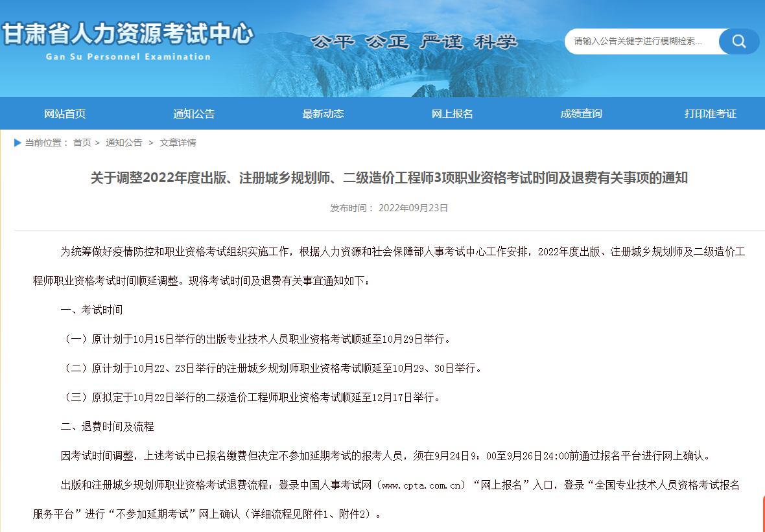Open the 打印准考证 navigation item

[711, 114]
